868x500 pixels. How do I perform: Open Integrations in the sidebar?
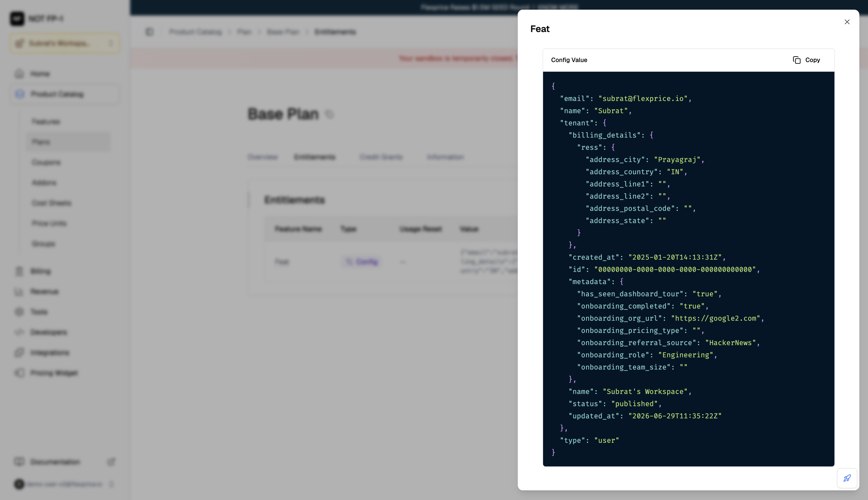coord(65,353)
